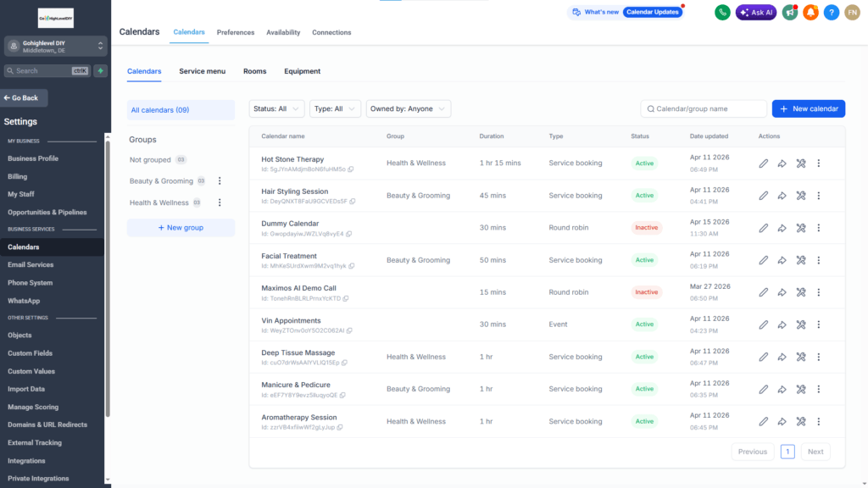Open Beauty & Grooming group options menu
The image size is (868, 488).
point(220,181)
